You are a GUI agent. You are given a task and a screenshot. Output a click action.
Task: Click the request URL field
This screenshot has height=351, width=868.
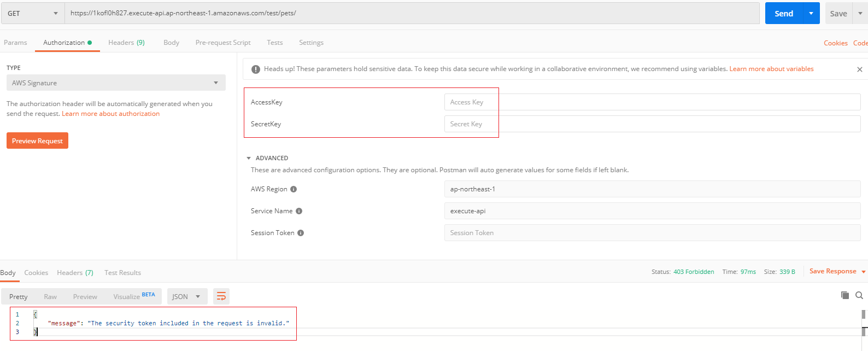tap(412, 13)
